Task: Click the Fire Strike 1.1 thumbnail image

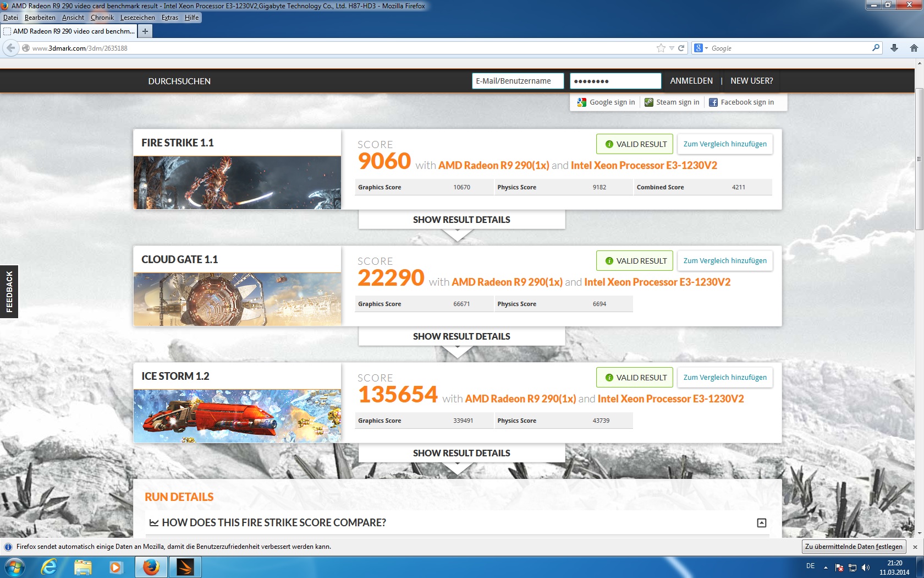Action: tap(237, 182)
